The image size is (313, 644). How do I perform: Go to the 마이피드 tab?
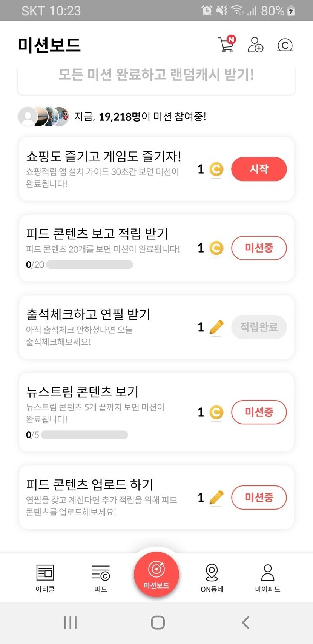[x=267, y=578]
